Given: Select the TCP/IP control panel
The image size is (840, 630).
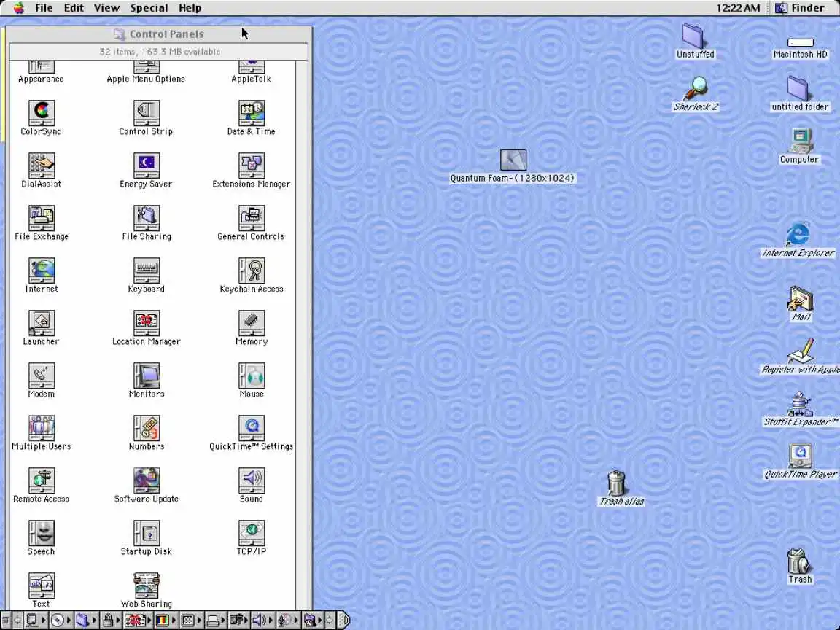Looking at the screenshot, I should click(252, 533).
